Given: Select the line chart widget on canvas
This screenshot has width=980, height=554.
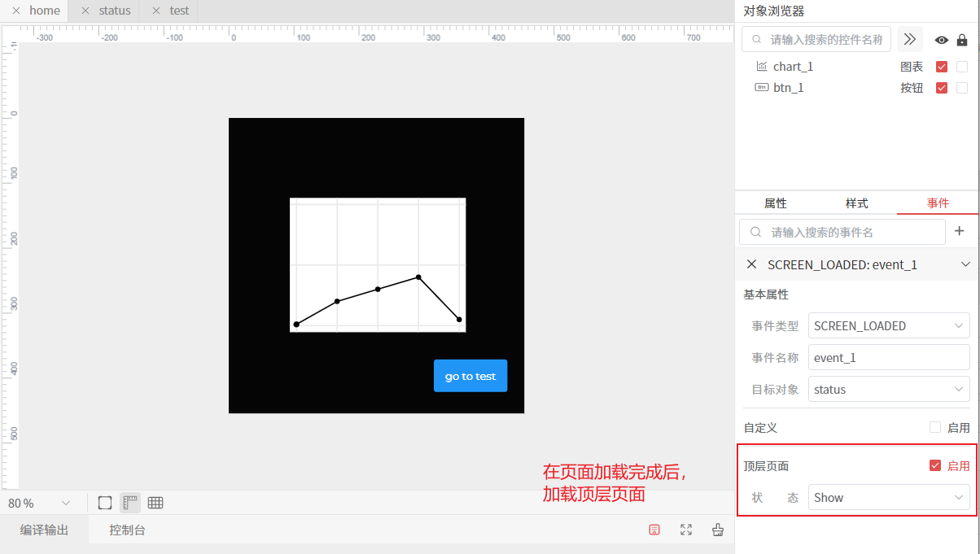Looking at the screenshot, I should point(378,265).
